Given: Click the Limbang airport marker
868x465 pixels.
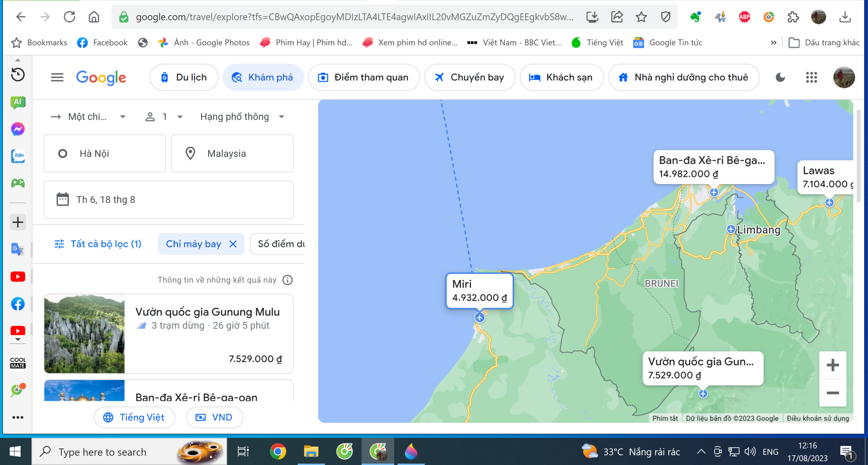Looking at the screenshot, I should [x=731, y=229].
